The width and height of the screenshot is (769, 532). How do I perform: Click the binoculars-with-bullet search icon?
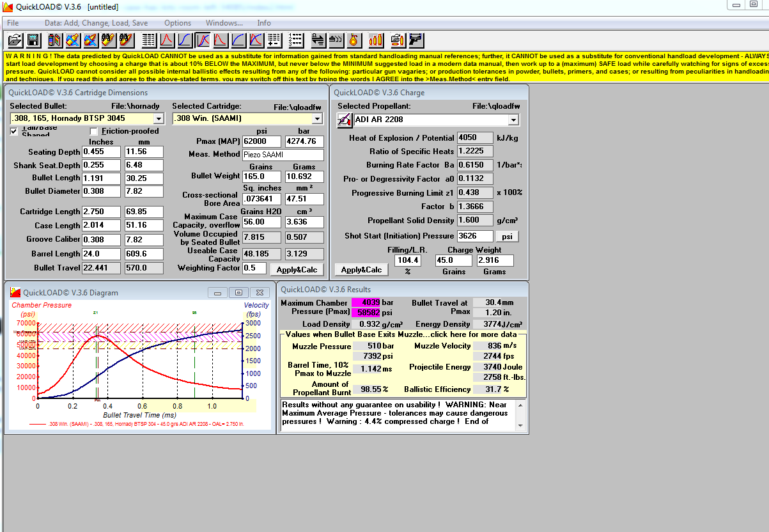point(127,40)
